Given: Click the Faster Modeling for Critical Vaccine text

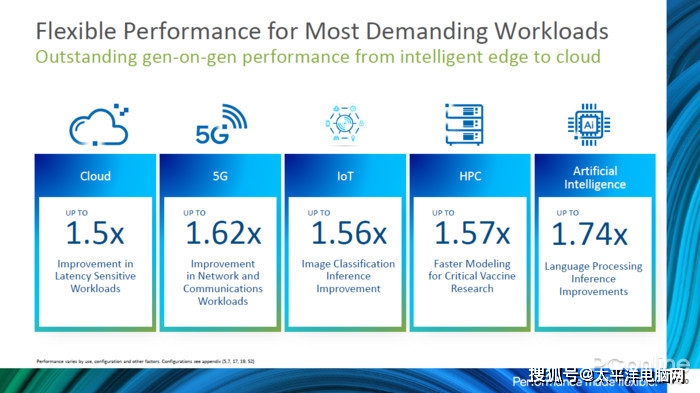Looking at the screenshot, I should (x=472, y=270).
